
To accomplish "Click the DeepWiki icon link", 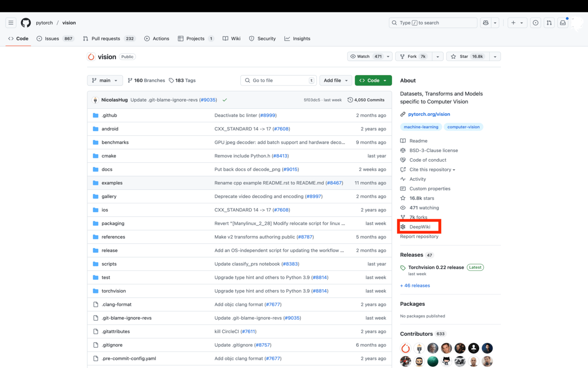I will pyautogui.click(x=403, y=227).
